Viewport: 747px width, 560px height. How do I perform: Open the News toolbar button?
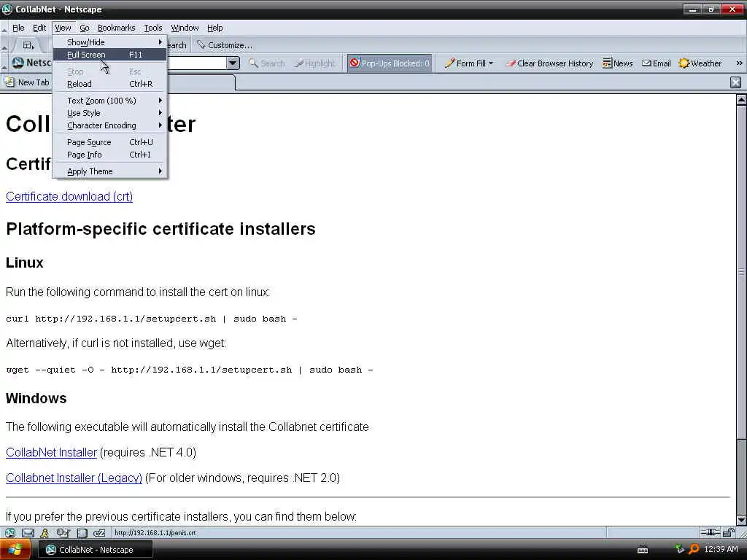coord(617,63)
